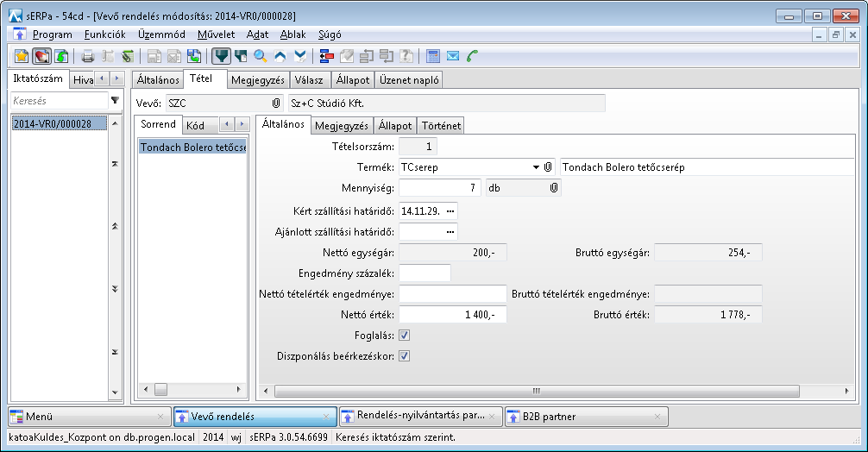This screenshot has width=868, height=452.
Task: Click paperclip icon beside Vevő SZC field
Action: (276, 103)
